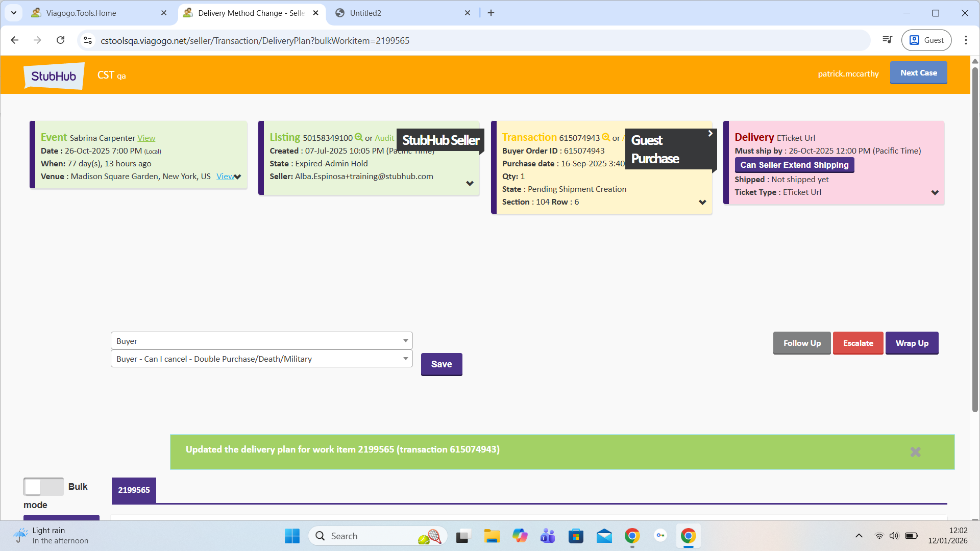The width and height of the screenshot is (980, 551).
Task: Open Chrome three-dot menu
Action: tap(966, 40)
